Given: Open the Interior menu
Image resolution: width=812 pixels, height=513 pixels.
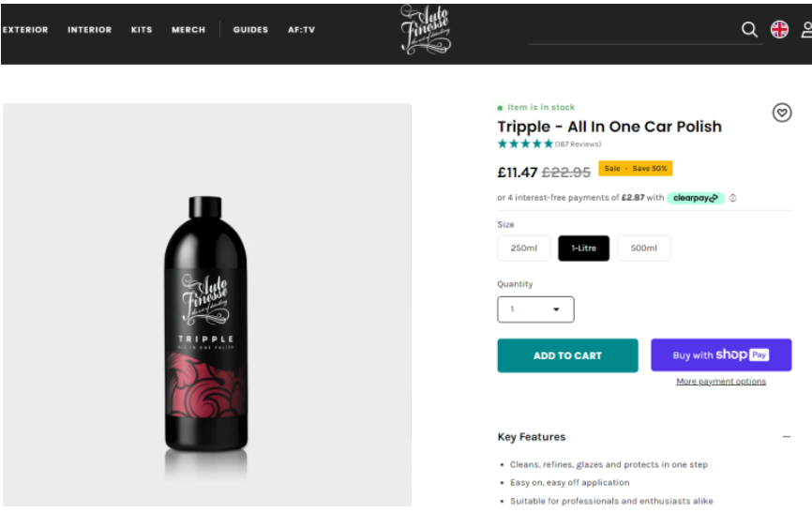Looking at the screenshot, I should [x=90, y=30].
